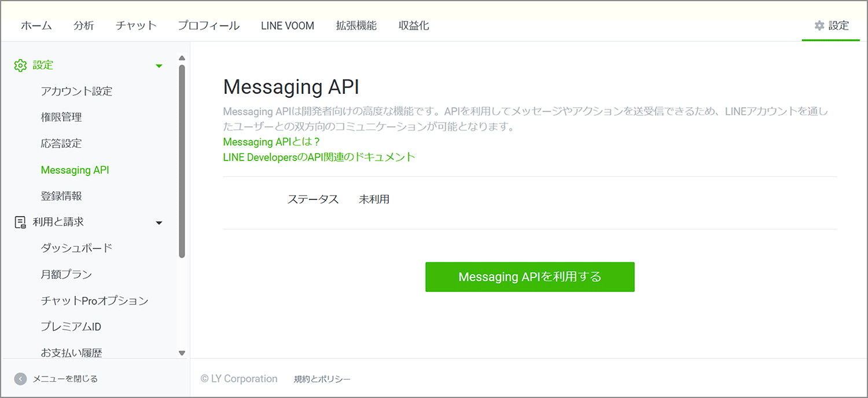Click the gear icon beside top-right 設定

(x=819, y=25)
